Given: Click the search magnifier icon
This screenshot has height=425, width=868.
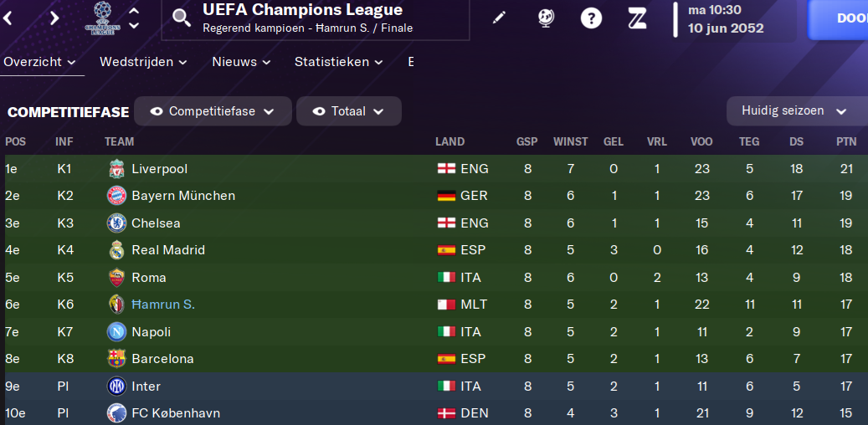Looking at the screenshot, I should [x=182, y=18].
